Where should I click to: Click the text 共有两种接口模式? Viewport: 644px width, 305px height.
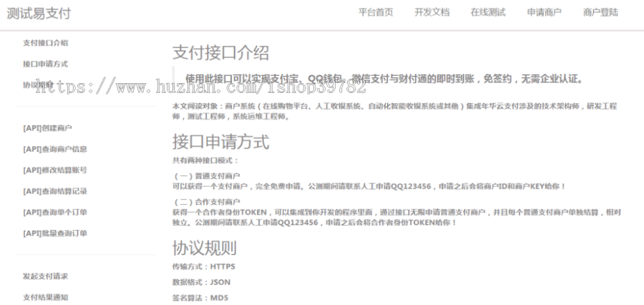click(205, 160)
